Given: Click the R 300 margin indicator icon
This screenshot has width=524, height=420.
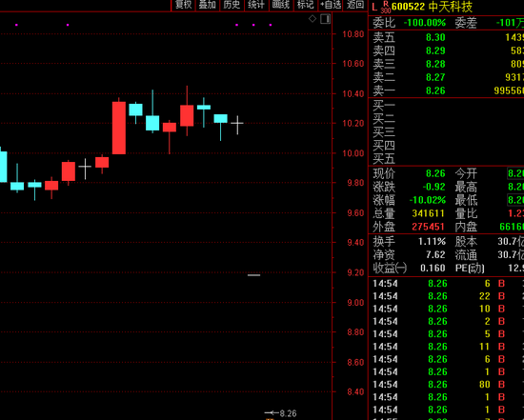Looking at the screenshot, I should coord(386,7).
